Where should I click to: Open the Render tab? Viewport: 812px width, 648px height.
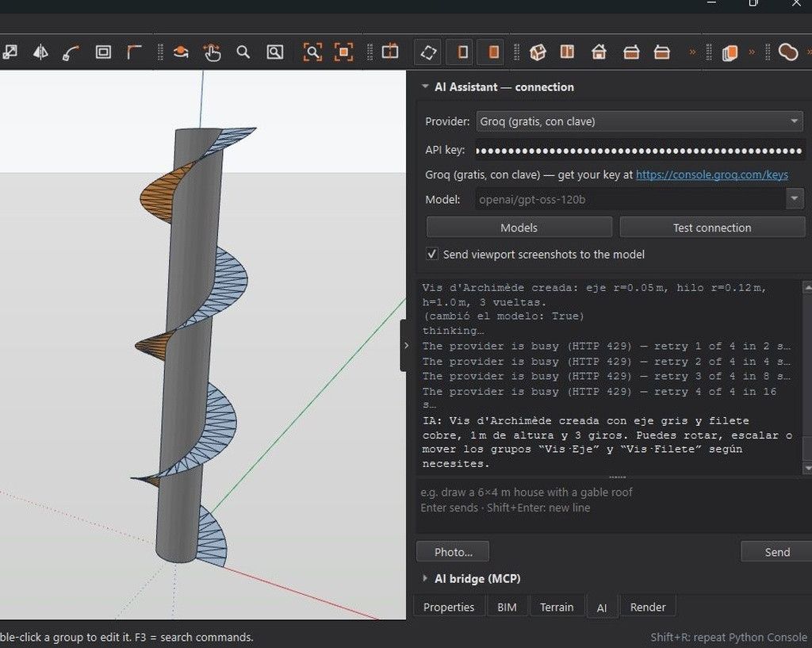click(647, 607)
